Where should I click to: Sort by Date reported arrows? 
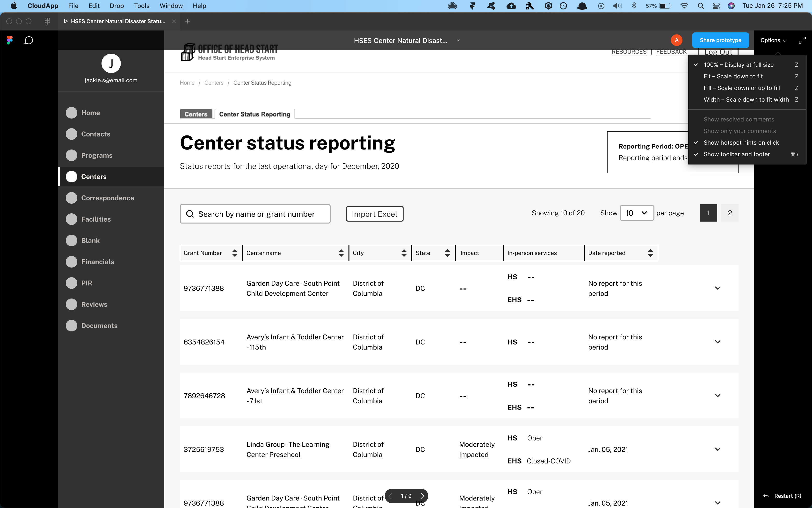[x=650, y=253]
